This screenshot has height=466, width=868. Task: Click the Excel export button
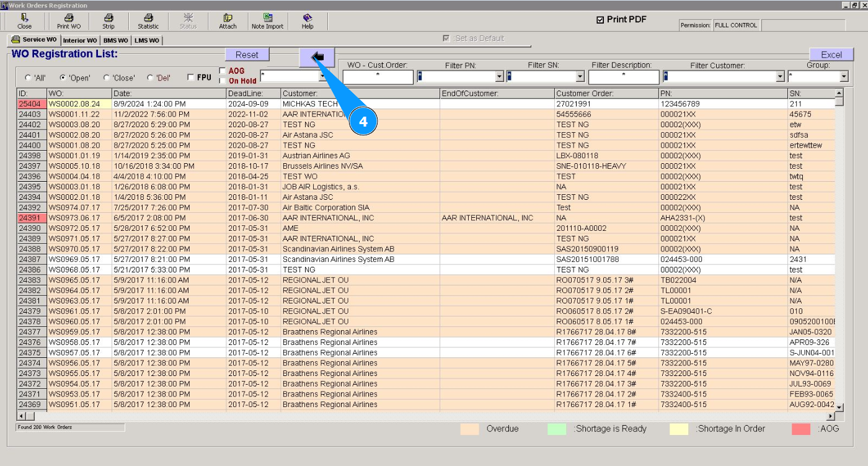click(x=831, y=55)
